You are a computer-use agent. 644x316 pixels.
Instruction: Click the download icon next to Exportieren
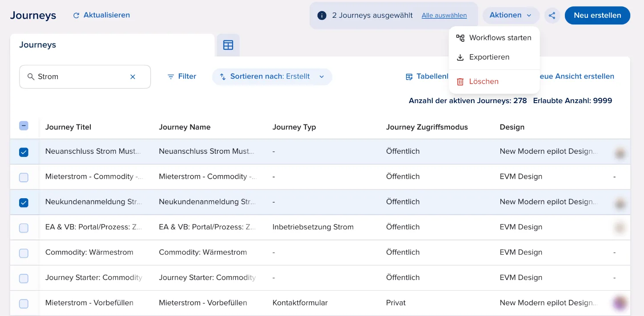coord(460,57)
